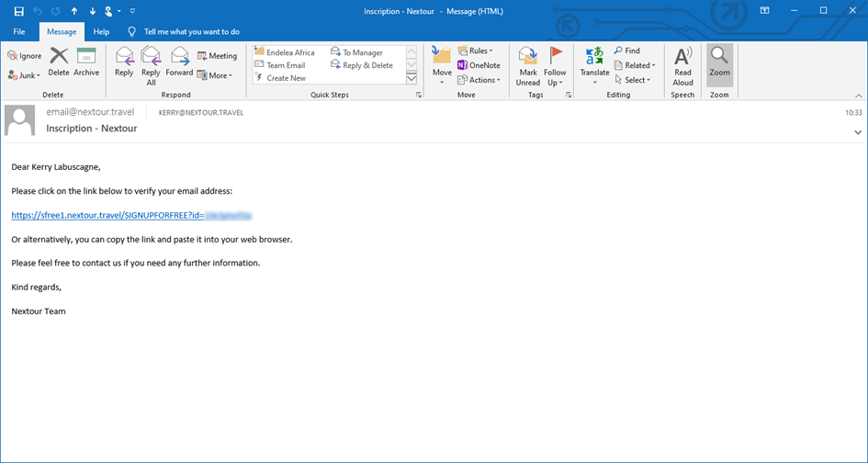Collapse the ribbon with the chevron
Image resolution: width=868 pixels, height=463 pixels.
[859, 96]
